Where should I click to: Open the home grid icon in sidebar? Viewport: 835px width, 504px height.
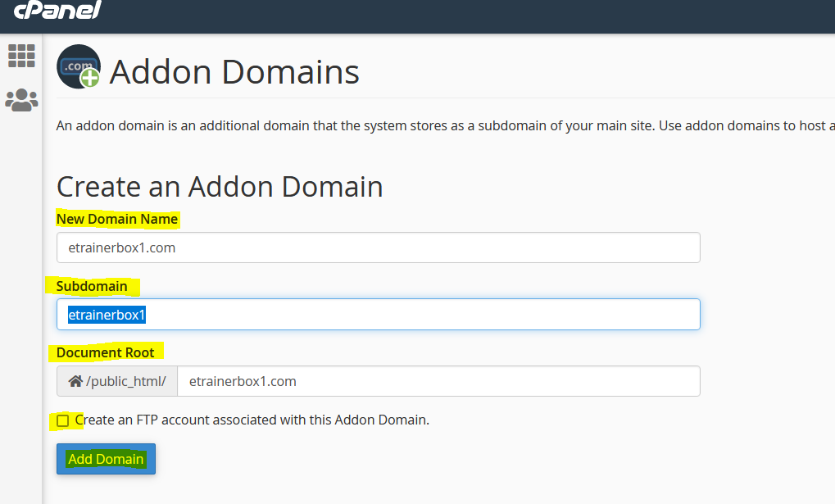22,56
